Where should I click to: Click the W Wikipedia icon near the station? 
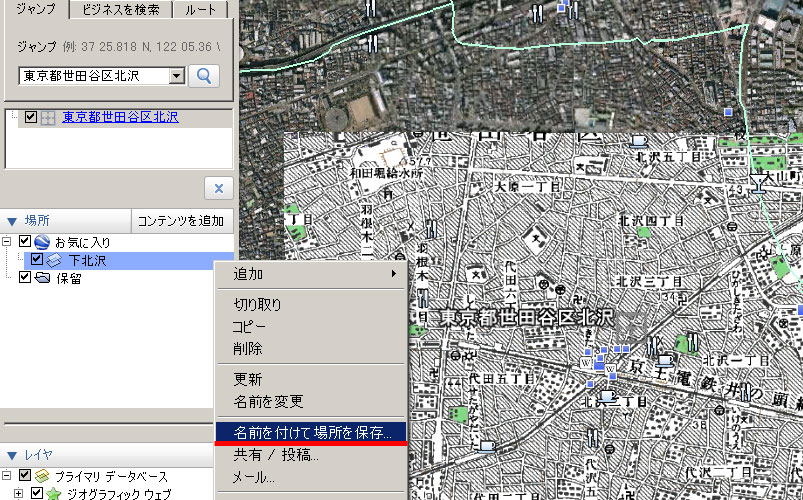pyautogui.click(x=586, y=363)
